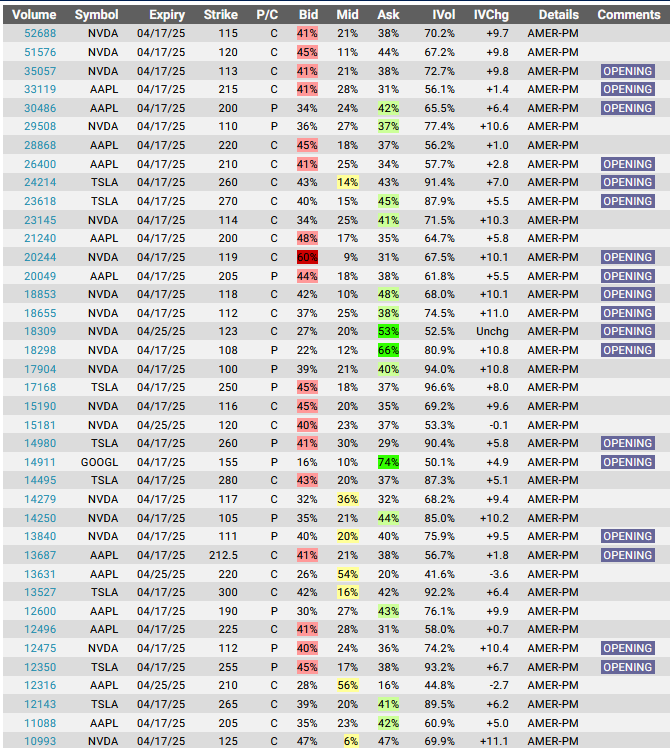Click OPENING tag on AAPL 215 call row
Image resolution: width=670 pixels, height=748 pixels.
tap(628, 89)
